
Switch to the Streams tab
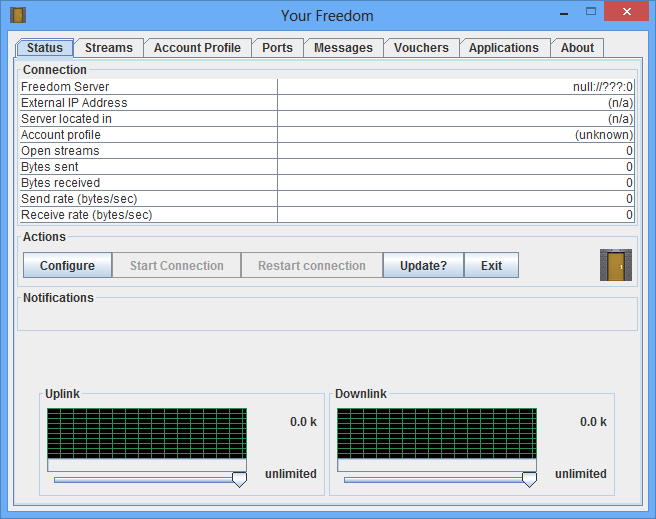point(108,48)
